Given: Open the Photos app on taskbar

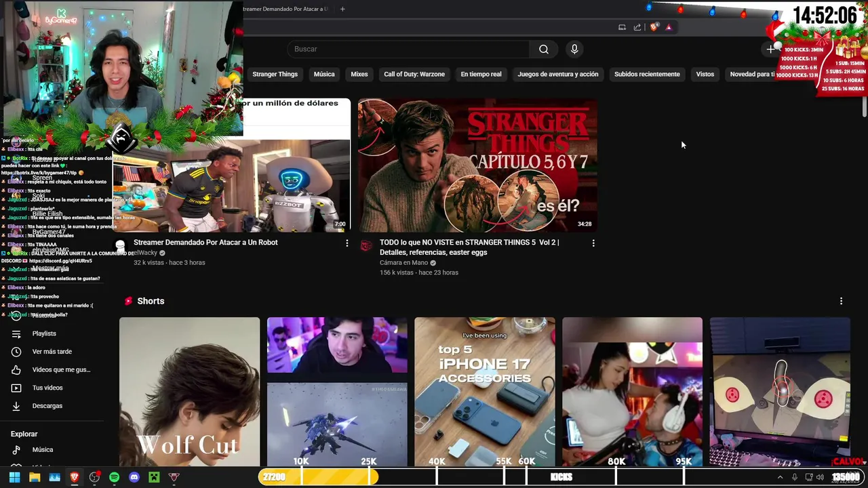Looking at the screenshot, I should tap(54, 477).
